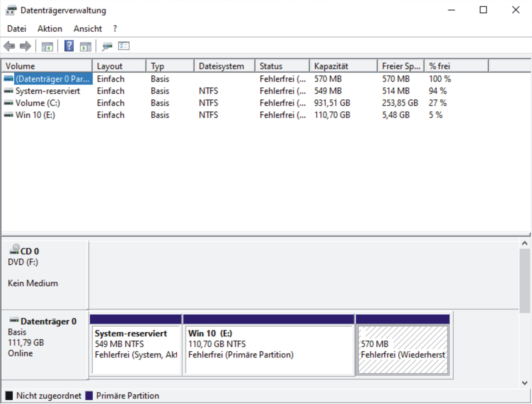Image resolution: width=532 pixels, height=404 pixels.
Task: Open the Datei menu
Action: point(17,29)
